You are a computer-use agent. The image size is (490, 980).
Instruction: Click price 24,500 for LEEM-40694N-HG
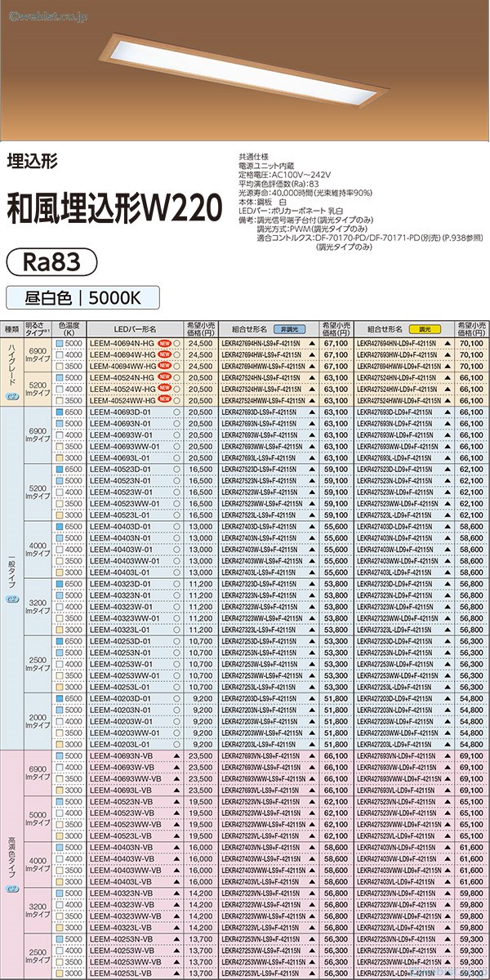201,345
